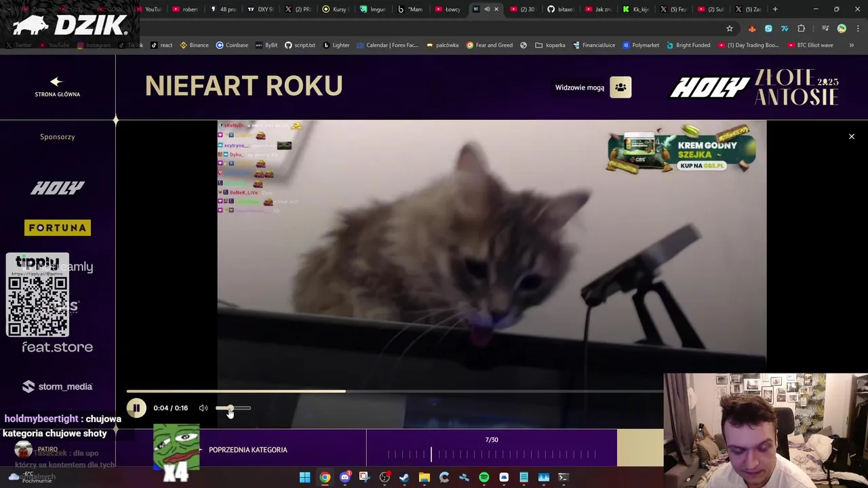
Task: Open the Notepad taskbar icon
Action: tap(524, 477)
